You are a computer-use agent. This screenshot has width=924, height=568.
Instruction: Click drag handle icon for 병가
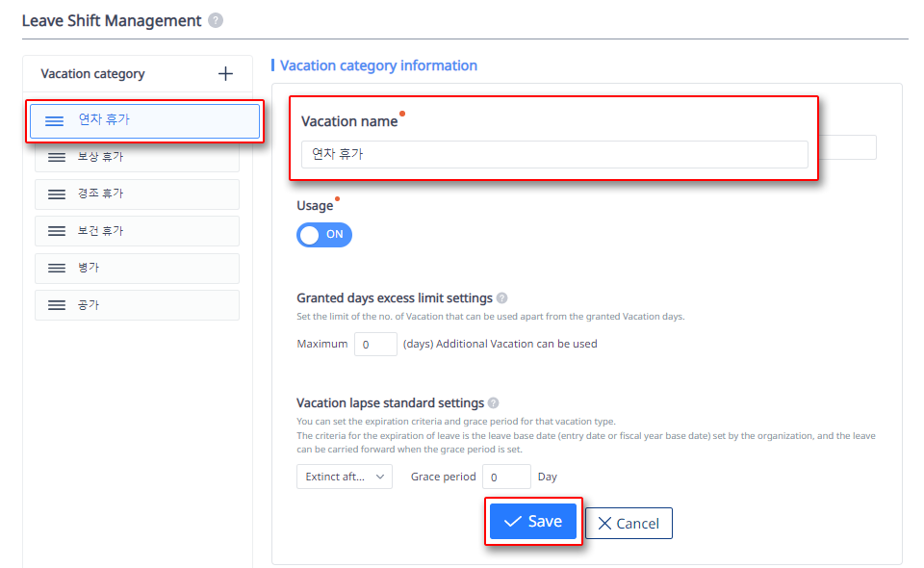pos(57,268)
